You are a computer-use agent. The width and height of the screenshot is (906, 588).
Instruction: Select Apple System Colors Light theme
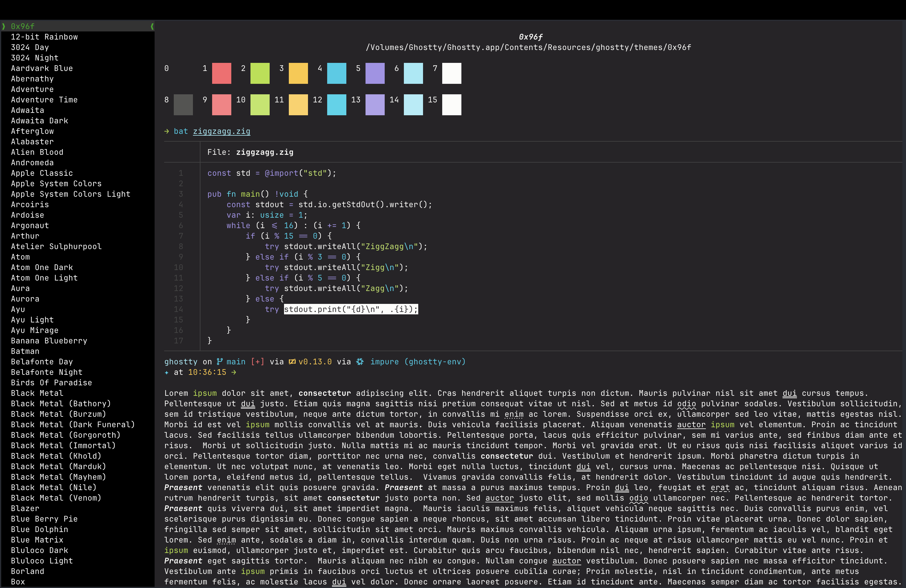70,194
